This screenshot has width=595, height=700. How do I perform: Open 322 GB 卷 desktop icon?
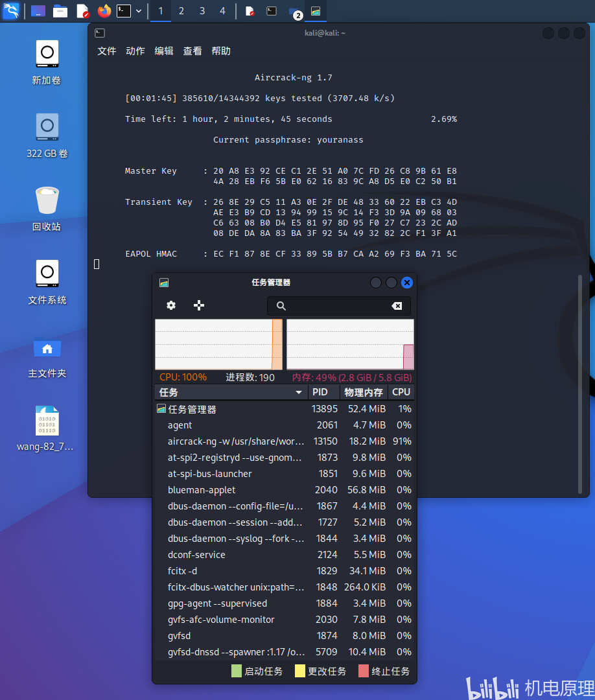tap(47, 135)
